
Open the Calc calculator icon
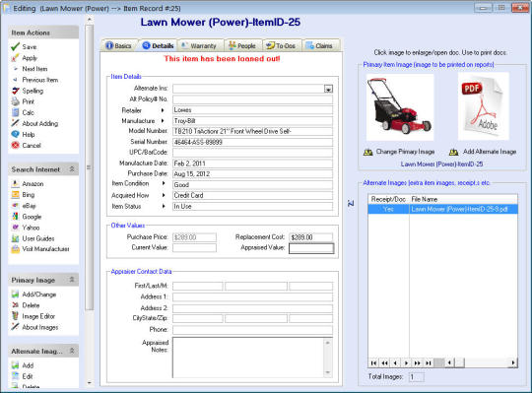tap(15, 112)
